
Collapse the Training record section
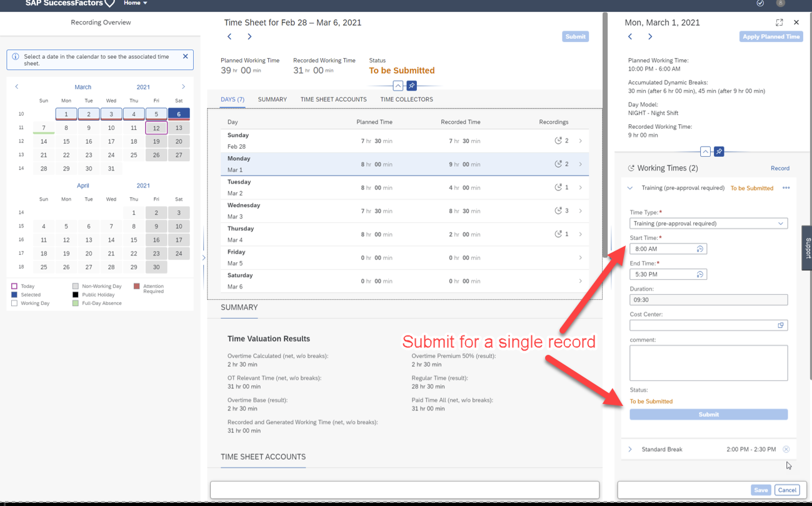(x=630, y=187)
